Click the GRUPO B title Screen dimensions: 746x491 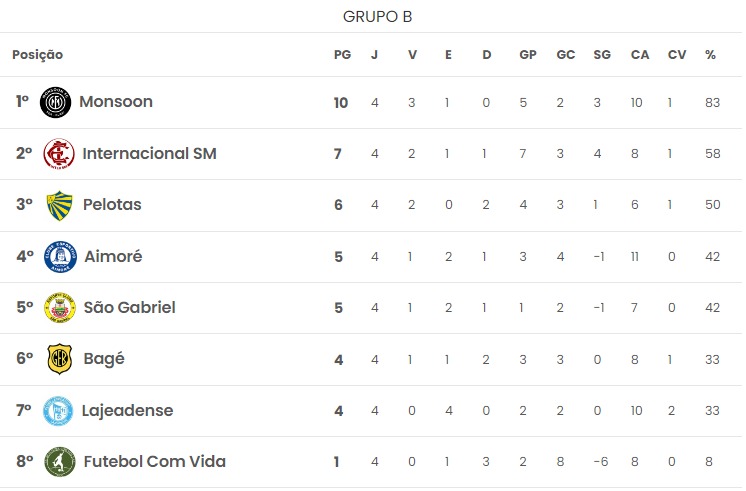[x=377, y=17]
